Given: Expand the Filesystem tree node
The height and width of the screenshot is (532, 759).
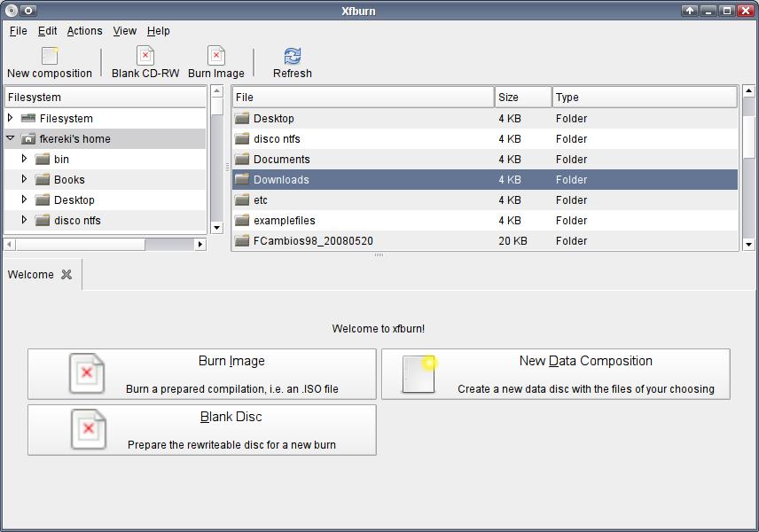Looking at the screenshot, I should coord(11,118).
